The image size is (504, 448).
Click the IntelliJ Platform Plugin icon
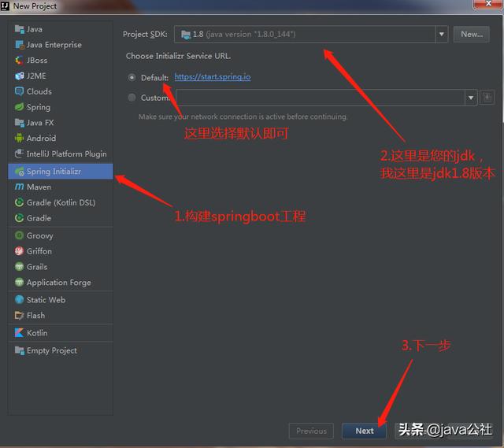coord(19,154)
